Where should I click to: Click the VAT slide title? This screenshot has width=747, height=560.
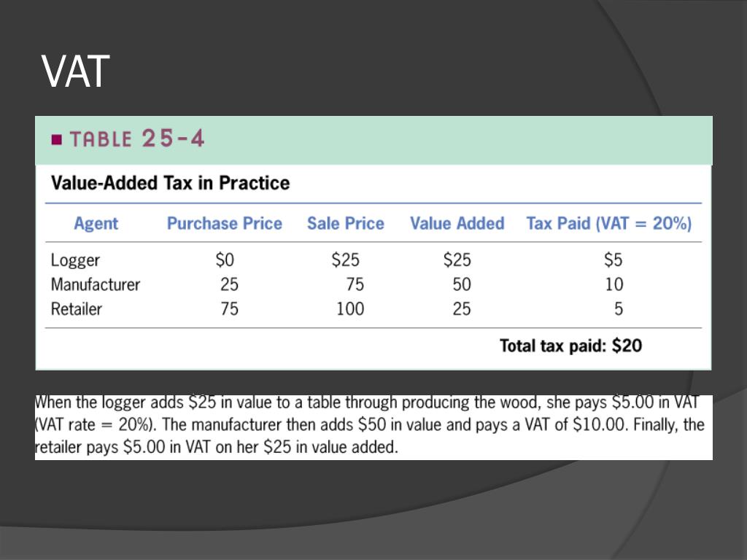click(x=75, y=71)
